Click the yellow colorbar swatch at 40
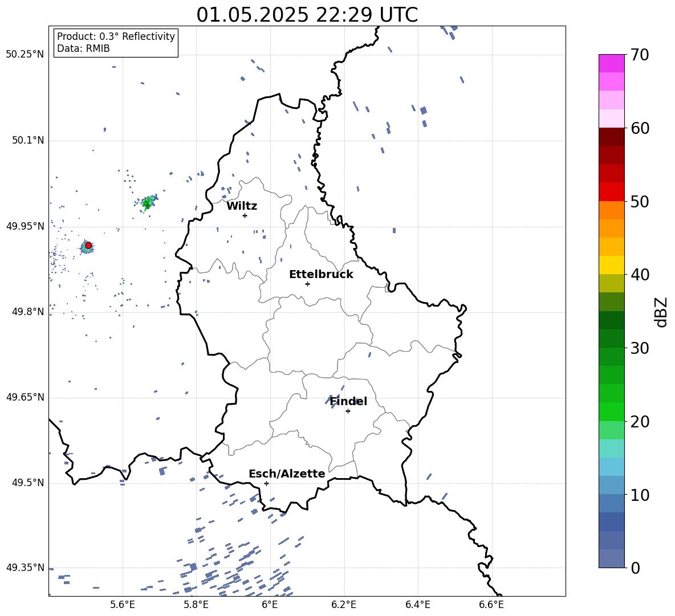The width and height of the screenshot is (675, 616). click(611, 265)
